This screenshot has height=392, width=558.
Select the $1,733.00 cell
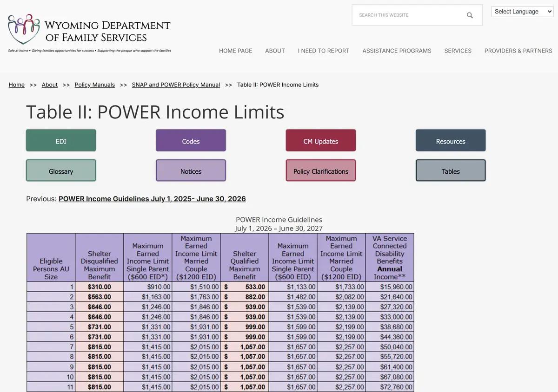pyautogui.click(x=341, y=287)
